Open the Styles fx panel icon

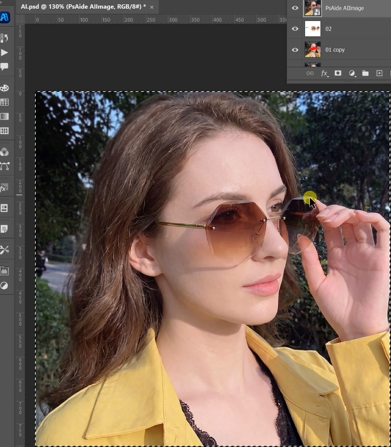click(x=4, y=188)
